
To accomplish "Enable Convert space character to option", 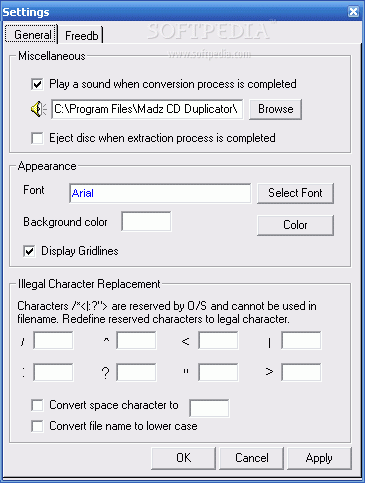I will pos(37,405).
